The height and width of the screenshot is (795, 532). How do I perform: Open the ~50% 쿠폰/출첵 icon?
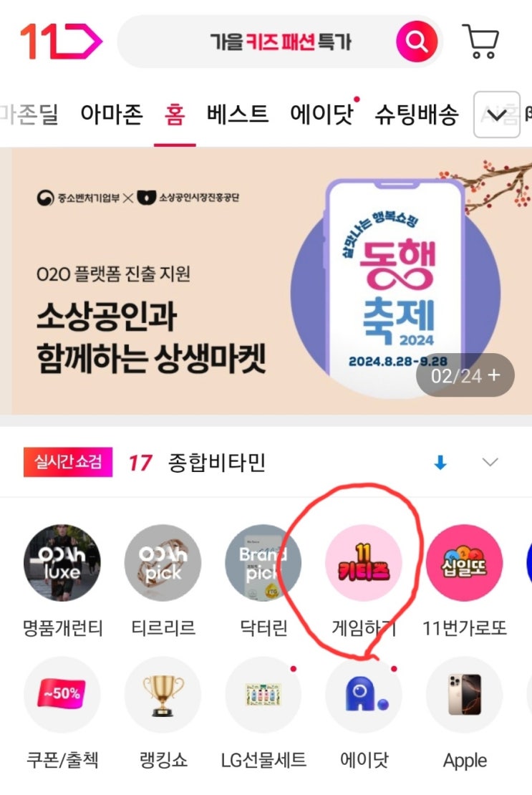click(62, 695)
